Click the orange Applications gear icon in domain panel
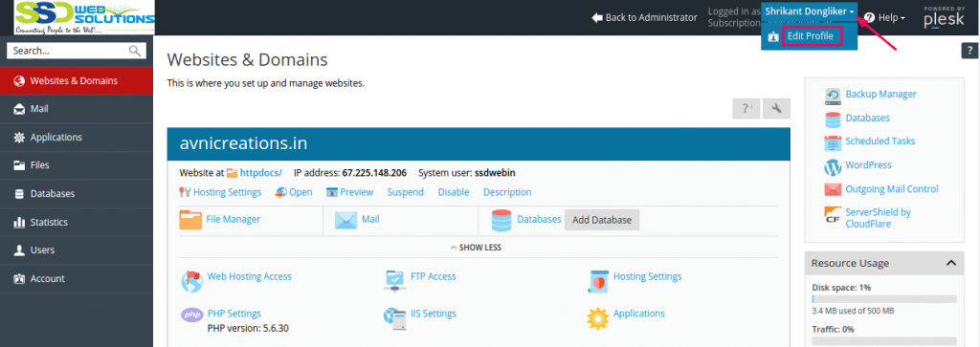The image size is (980, 347). point(598,318)
